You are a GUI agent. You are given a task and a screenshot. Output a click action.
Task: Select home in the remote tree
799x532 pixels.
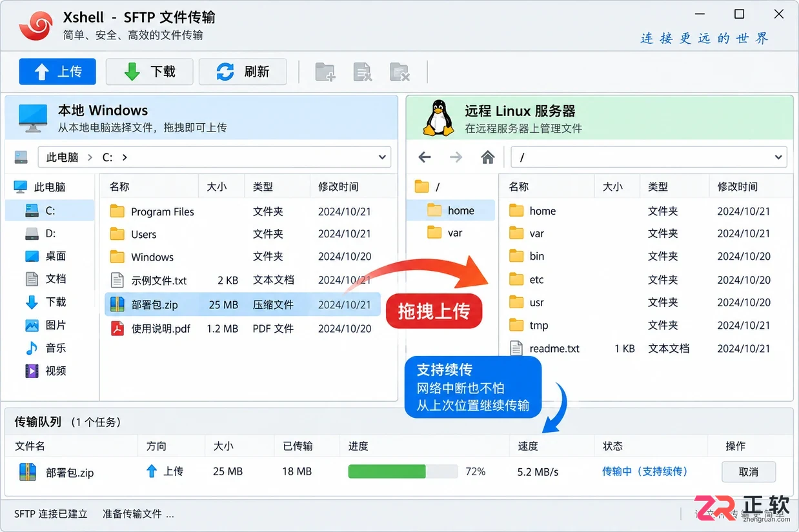[450, 210]
